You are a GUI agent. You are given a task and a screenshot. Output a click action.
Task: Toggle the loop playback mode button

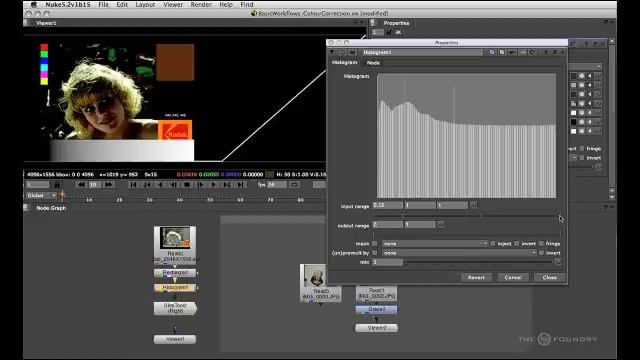pos(294,185)
